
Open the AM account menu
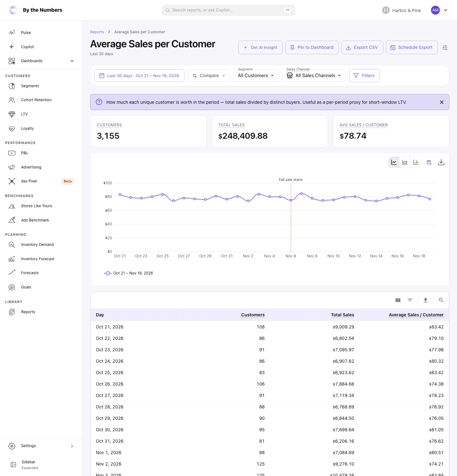[x=439, y=10]
